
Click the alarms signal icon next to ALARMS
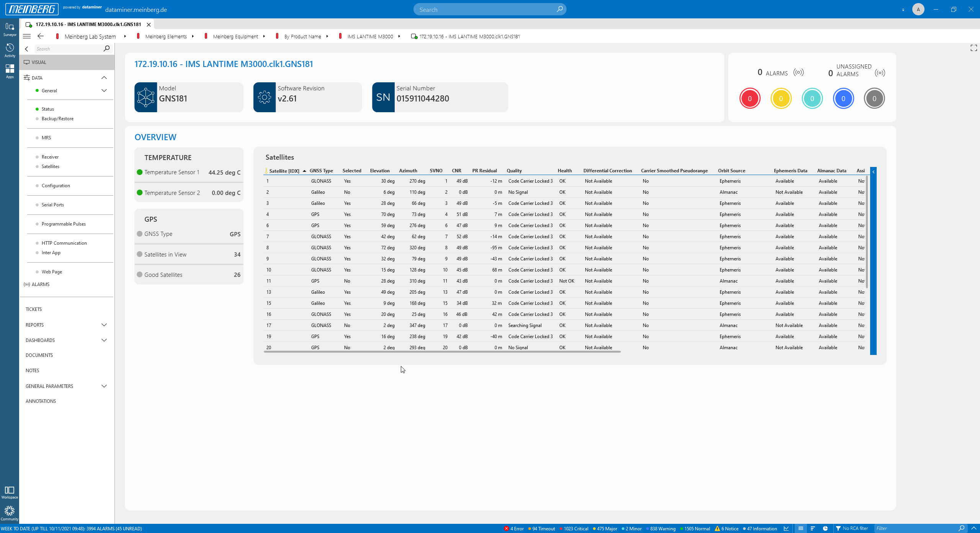[798, 73]
